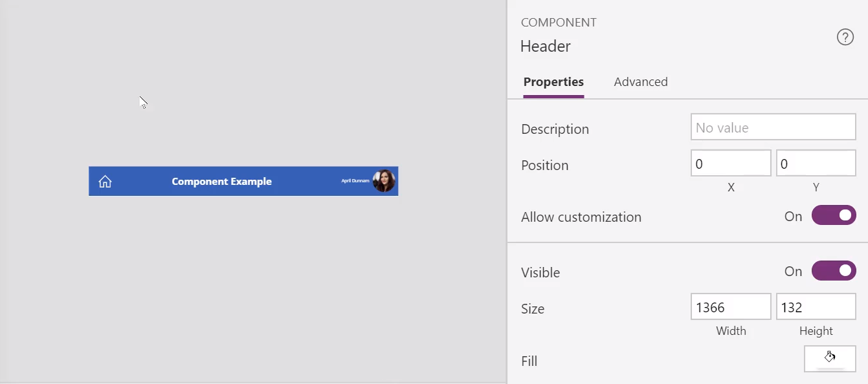Click the Size Width field
The height and width of the screenshot is (384, 868).
tap(731, 307)
